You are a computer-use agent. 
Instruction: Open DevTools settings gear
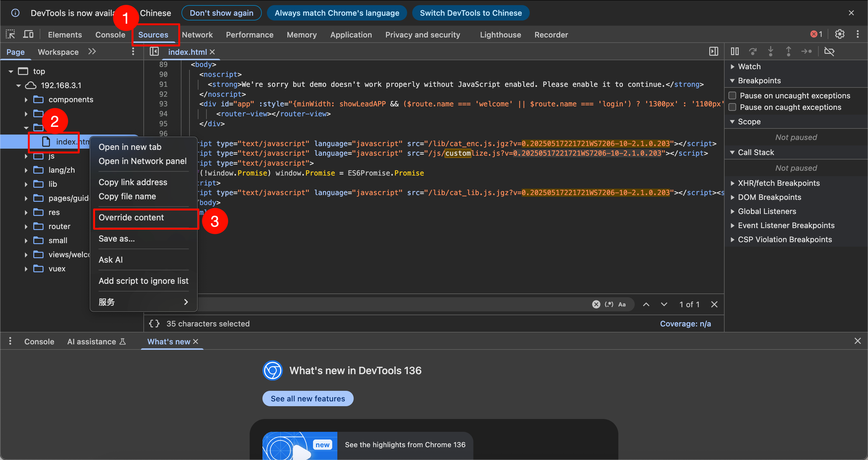point(840,34)
